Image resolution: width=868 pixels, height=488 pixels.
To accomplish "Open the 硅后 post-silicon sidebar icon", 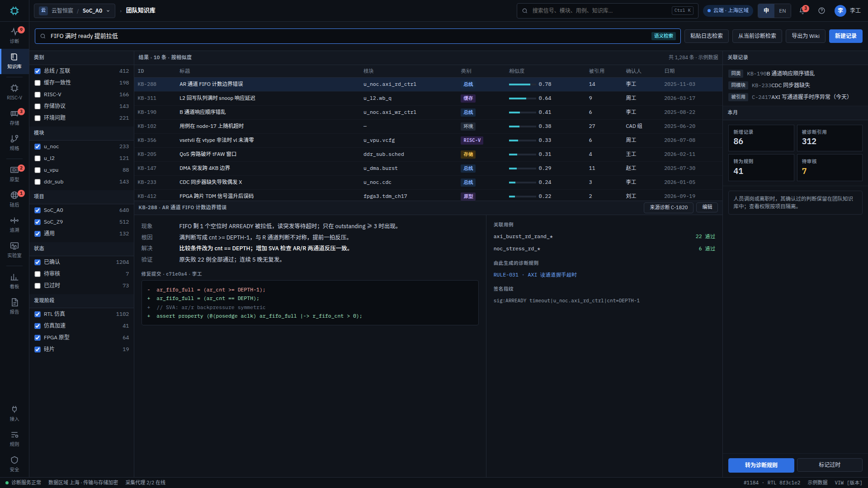I will click(x=14, y=199).
